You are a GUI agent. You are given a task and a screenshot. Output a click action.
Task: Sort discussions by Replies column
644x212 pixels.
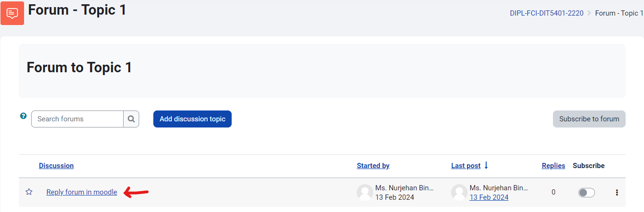point(553,166)
